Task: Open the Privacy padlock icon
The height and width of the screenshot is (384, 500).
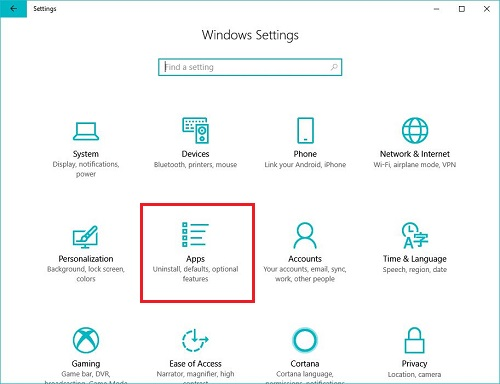Action: 414,340
